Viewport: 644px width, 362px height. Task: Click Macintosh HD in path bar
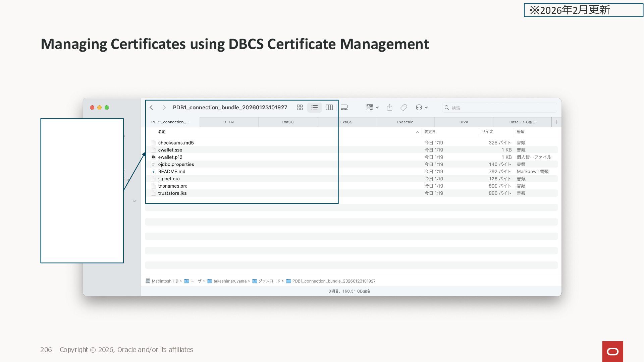tap(165, 281)
